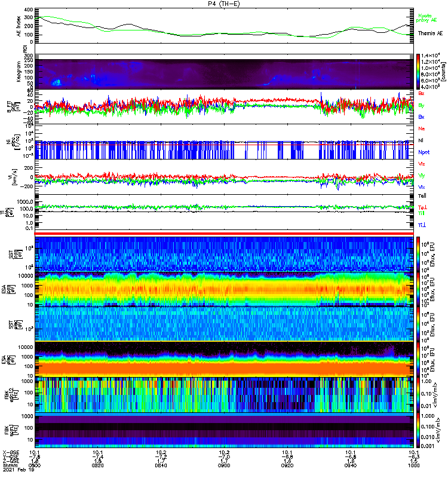Screen dimensions: 448x478
Task: Click the ESA electron Eflux color bar
Action: coord(418,359)
